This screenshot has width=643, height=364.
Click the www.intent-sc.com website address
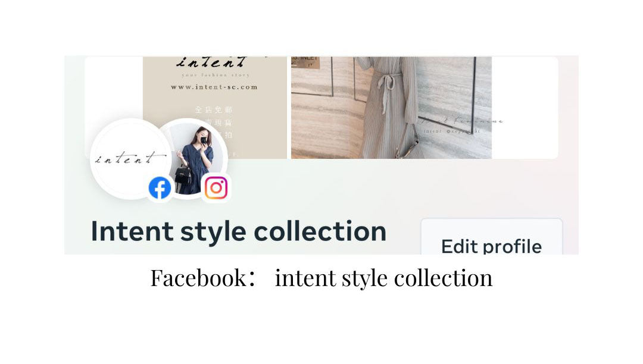coord(214,87)
